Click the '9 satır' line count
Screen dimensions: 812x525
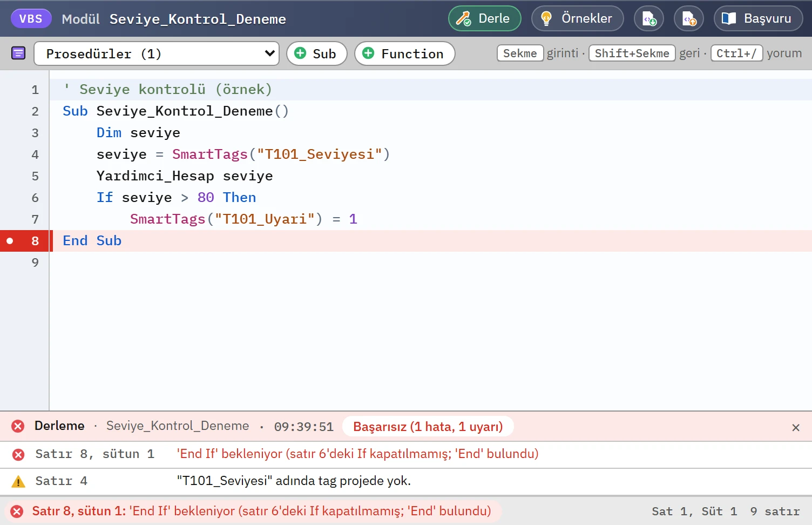tap(775, 511)
